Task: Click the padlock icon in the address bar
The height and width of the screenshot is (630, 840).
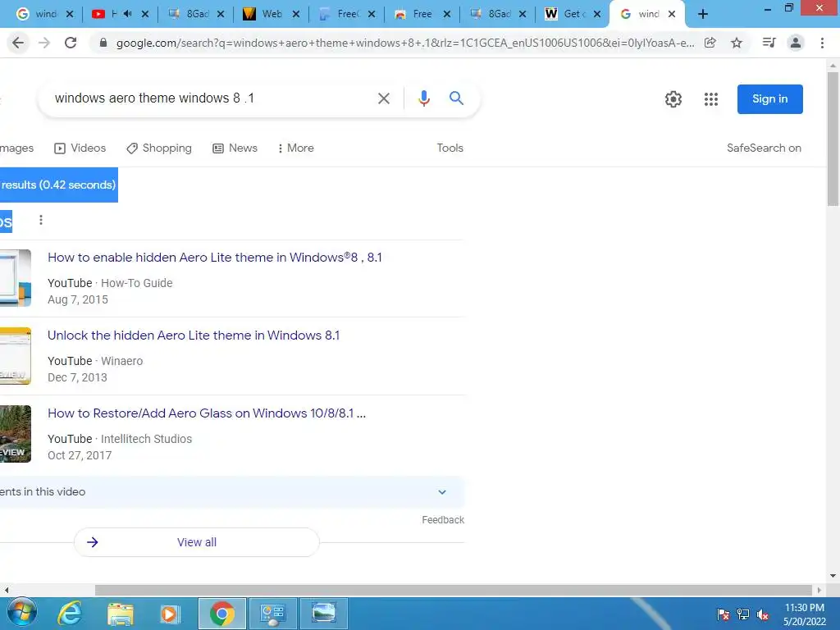Action: click(103, 43)
